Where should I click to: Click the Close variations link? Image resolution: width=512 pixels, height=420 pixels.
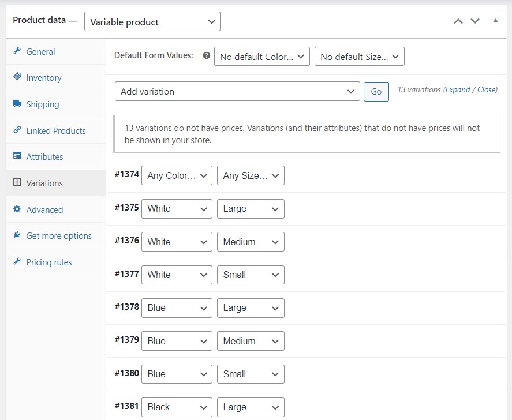click(487, 90)
